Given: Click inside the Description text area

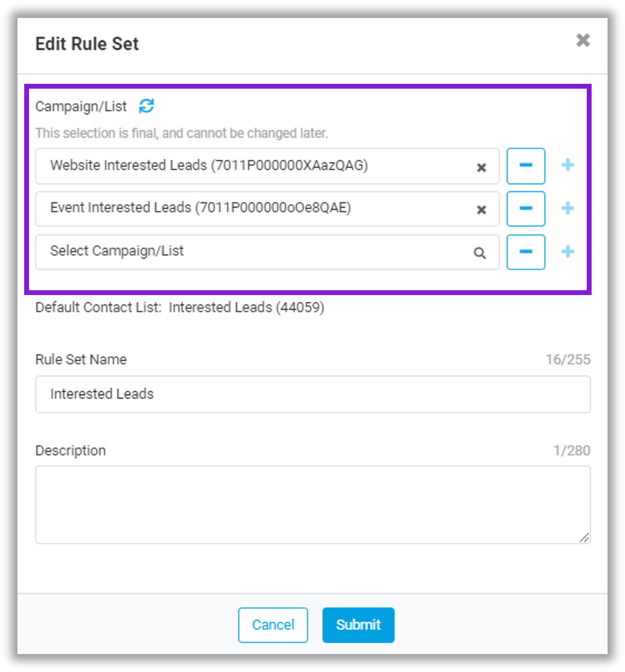Looking at the screenshot, I should [x=313, y=504].
